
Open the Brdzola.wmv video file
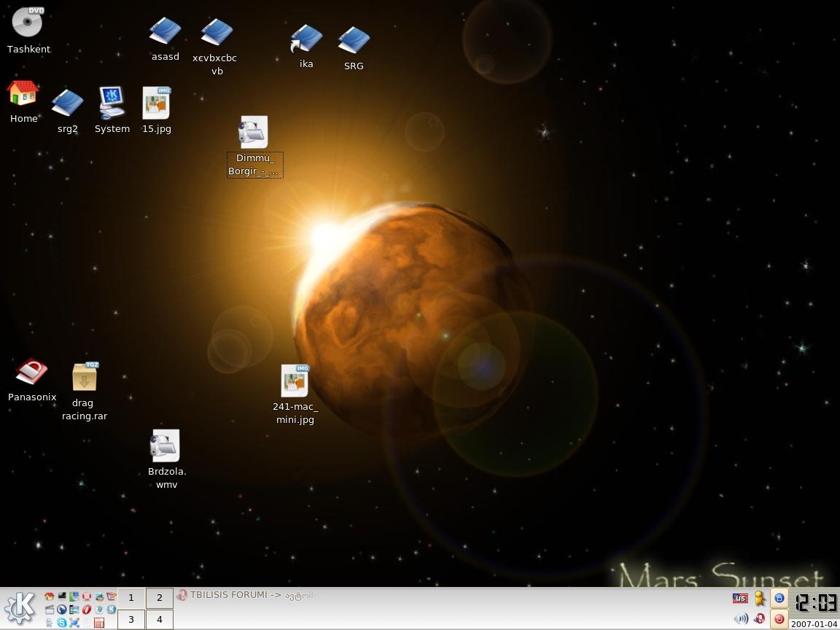166,446
